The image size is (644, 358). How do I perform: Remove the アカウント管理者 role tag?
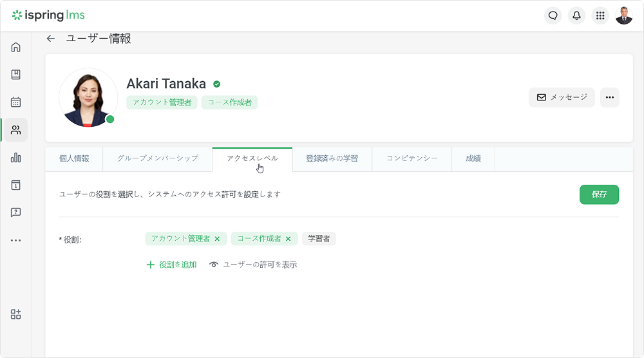tap(217, 239)
